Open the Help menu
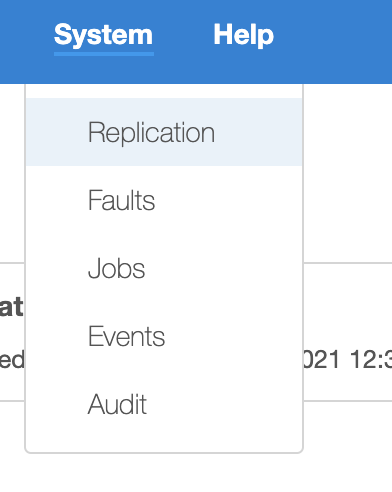 click(x=244, y=35)
